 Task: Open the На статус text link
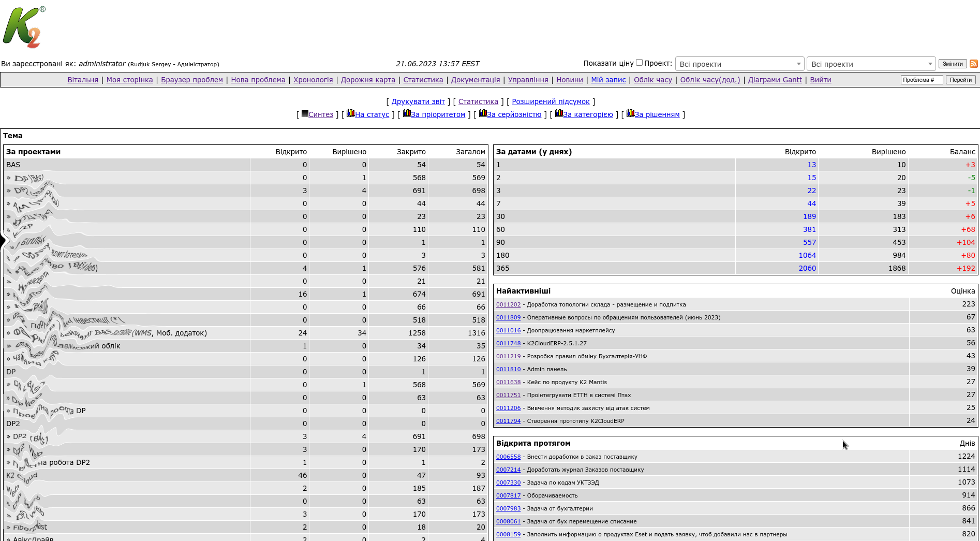pos(372,114)
